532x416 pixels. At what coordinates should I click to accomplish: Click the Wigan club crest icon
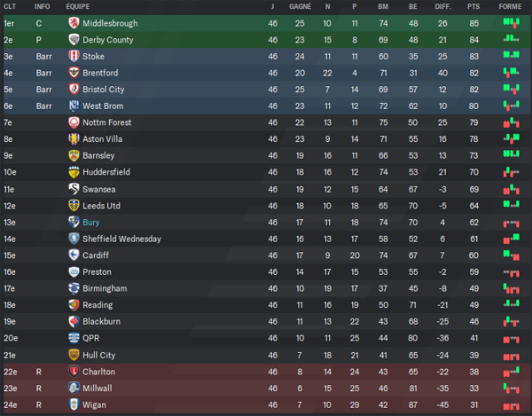[x=74, y=404]
